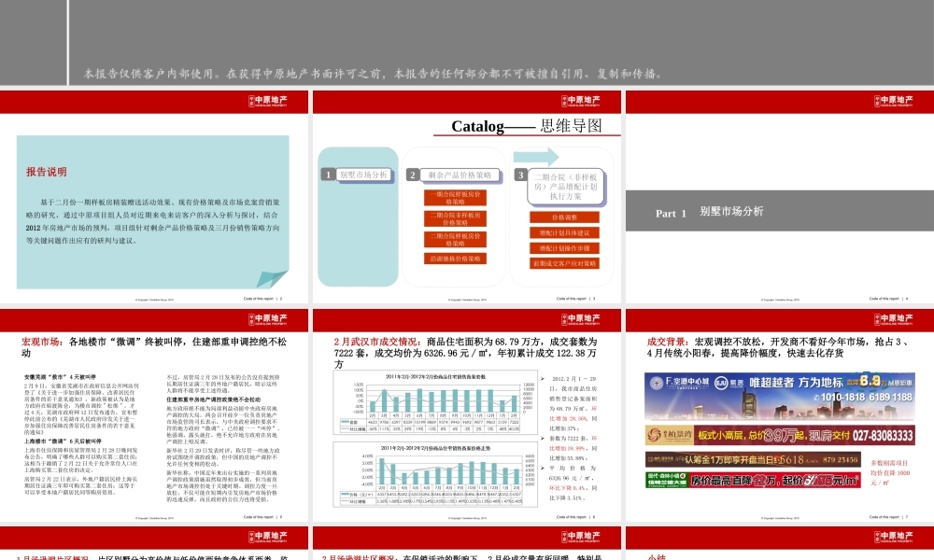Click the 沿湖独栋价格策略 orange box
Image resolution: width=934 pixels, height=560 pixels.
[455, 259]
